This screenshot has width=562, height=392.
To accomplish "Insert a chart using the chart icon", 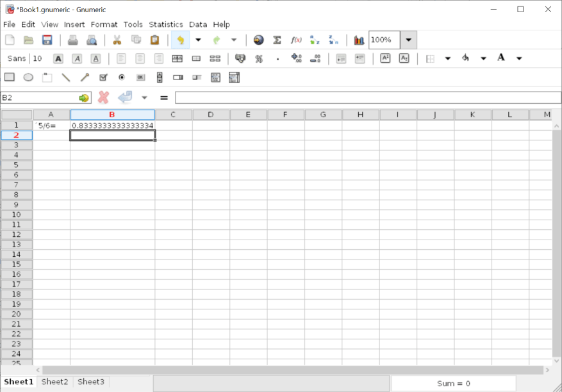I will 359,40.
